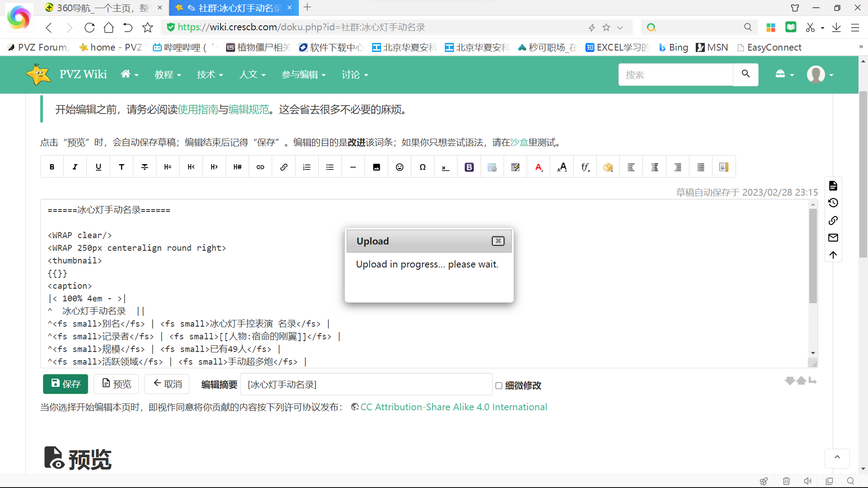This screenshot has width=868, height=488.
Task: Insert smiley emoticon from toolbar
Action: [400, 167]
